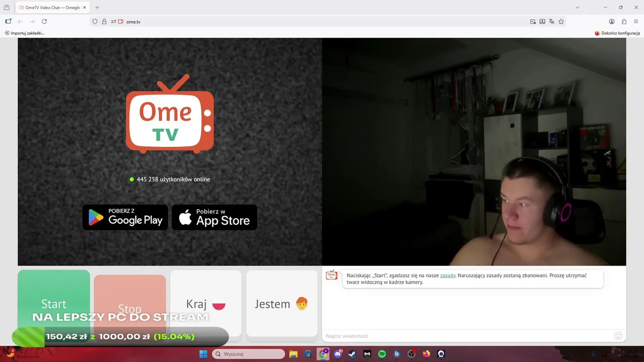Open OBS Studio from taskbar
The image size is (644, 362).
pos(412,354)
